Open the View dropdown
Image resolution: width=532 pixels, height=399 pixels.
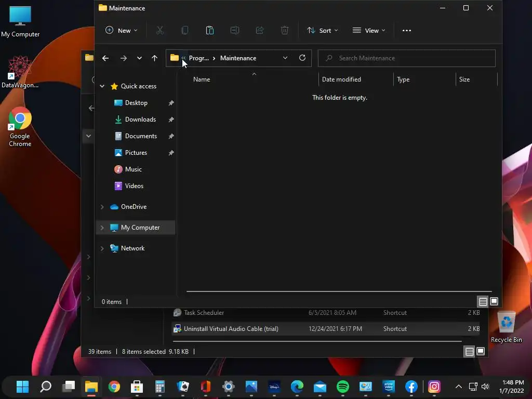point(369,31)
